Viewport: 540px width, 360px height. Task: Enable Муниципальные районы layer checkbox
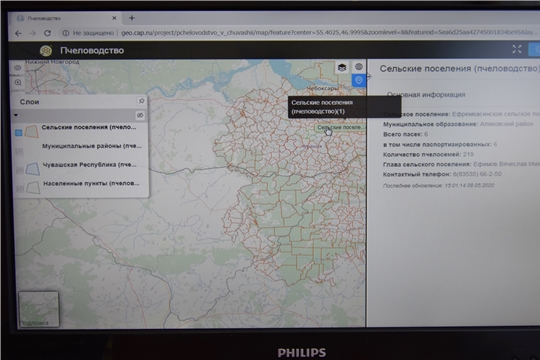tap(19, 151)
